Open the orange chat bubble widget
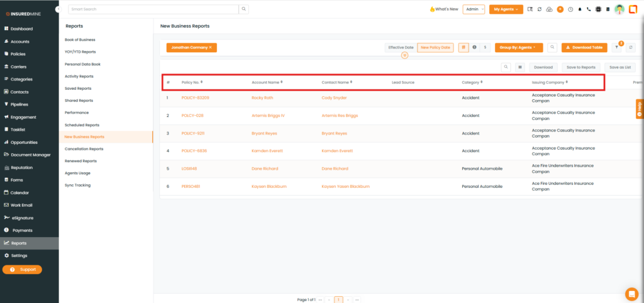Viewport: 644px width, 303px height. coord(631,294)
